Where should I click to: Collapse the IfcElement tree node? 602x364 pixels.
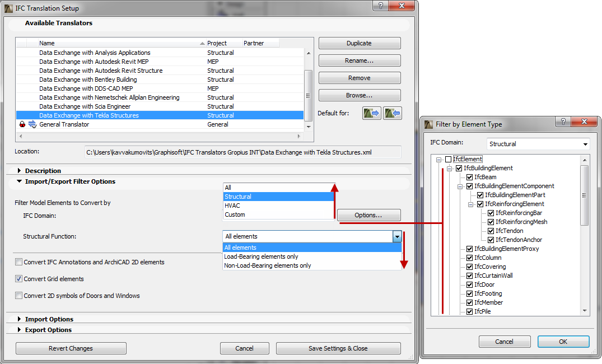click(439, 160)
